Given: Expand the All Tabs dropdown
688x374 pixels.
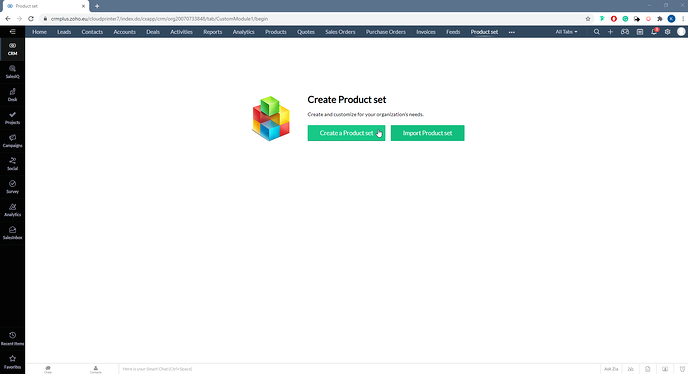Looking at the screenshot, I should tap(566, 32).
